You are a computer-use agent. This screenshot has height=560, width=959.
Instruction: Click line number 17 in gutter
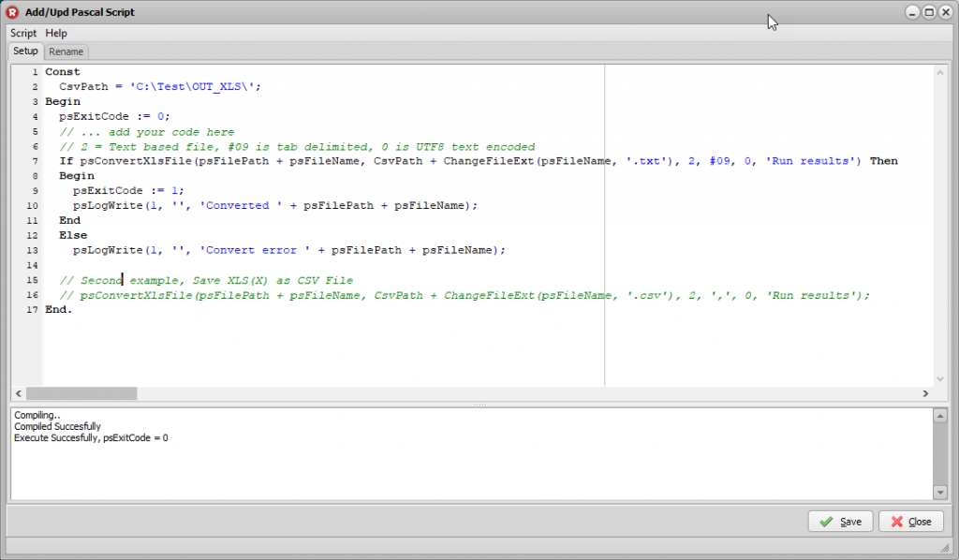pos(33,310)
